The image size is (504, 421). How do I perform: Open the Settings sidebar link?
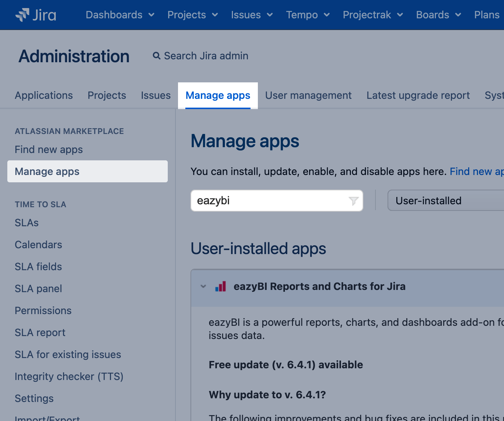34,398
